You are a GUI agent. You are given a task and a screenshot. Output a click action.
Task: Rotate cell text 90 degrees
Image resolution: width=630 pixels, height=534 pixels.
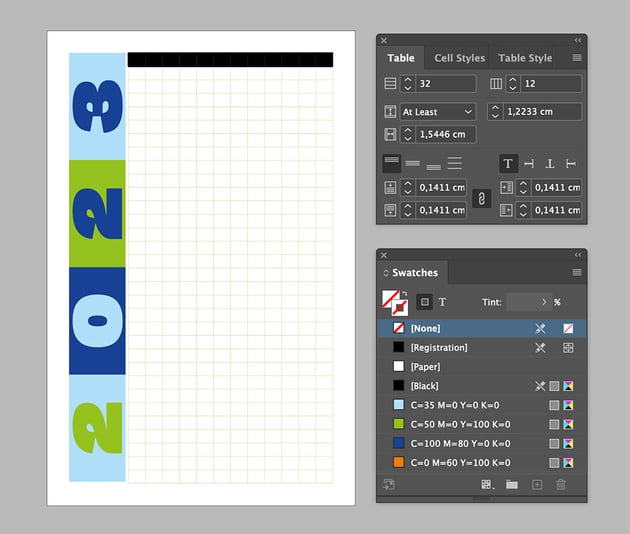tap(529, 164)
